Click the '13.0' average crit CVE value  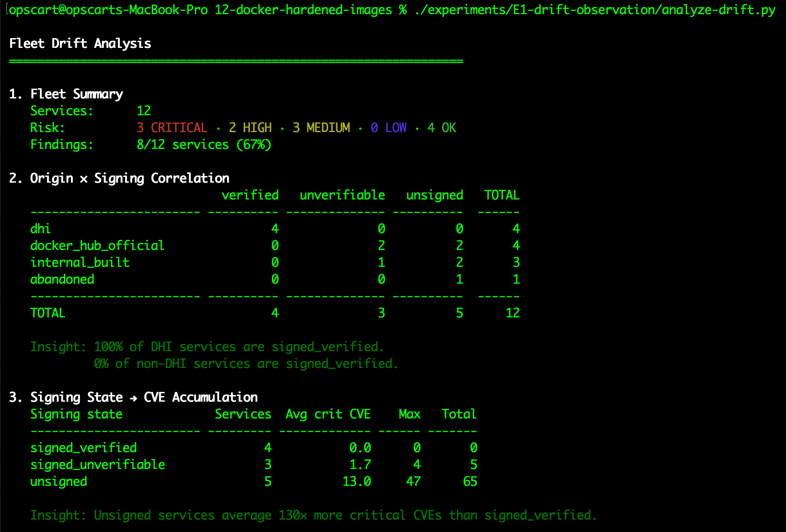(x=357, y=481)
